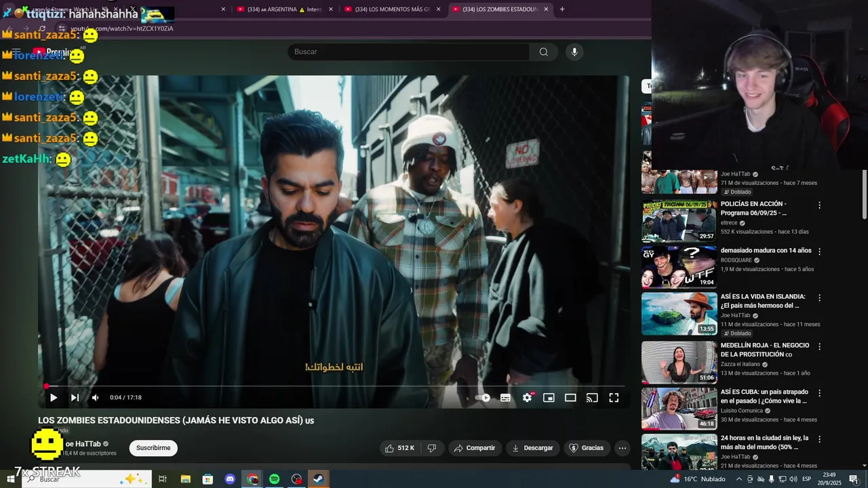Open options for ISLANDIA video
This screenshot has height=488, width=868.
[x=819, y=298]
